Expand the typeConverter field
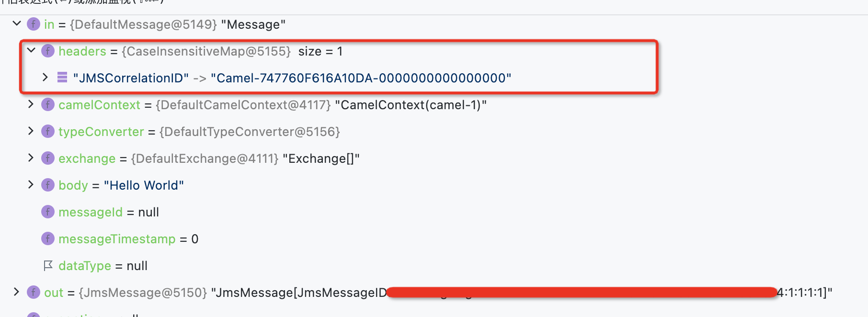Screen dimensions: 868x317 pyautogui.click(x=31, y=131)
